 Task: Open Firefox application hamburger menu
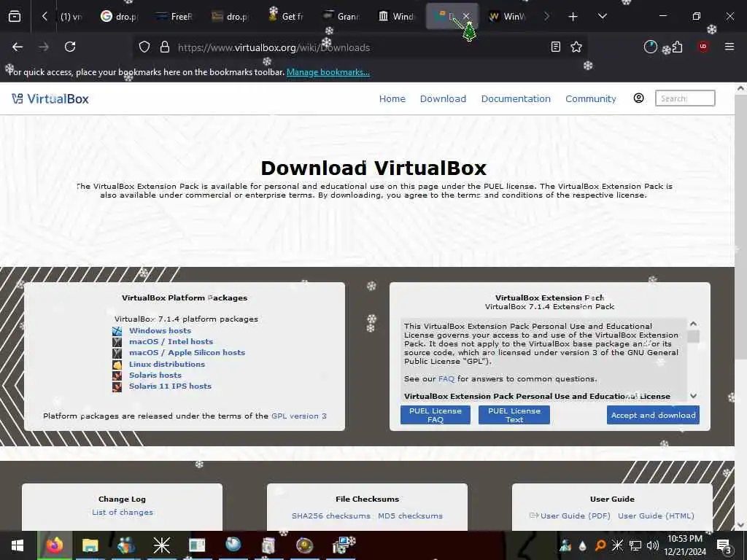(x=729, y=47)
